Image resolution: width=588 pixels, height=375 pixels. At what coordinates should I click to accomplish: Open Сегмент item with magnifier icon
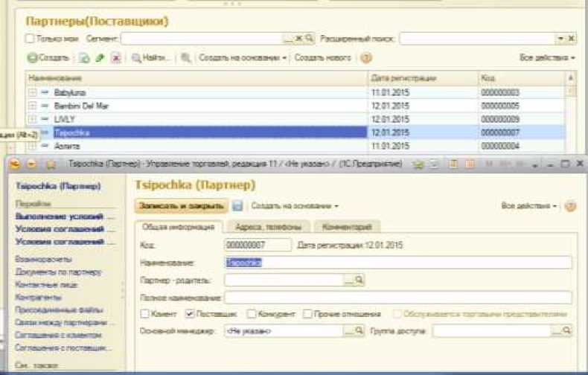(310, 38)
